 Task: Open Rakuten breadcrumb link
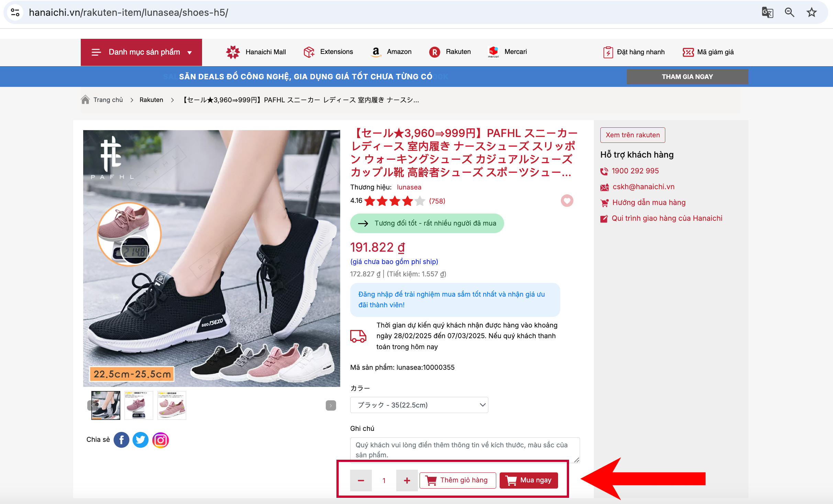tap(151, 100)
